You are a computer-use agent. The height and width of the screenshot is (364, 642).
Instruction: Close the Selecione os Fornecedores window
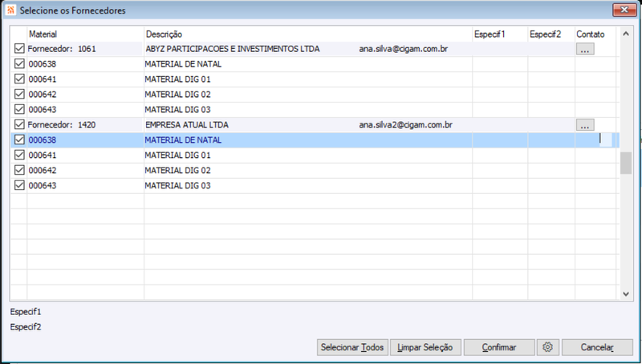point(624,10)
